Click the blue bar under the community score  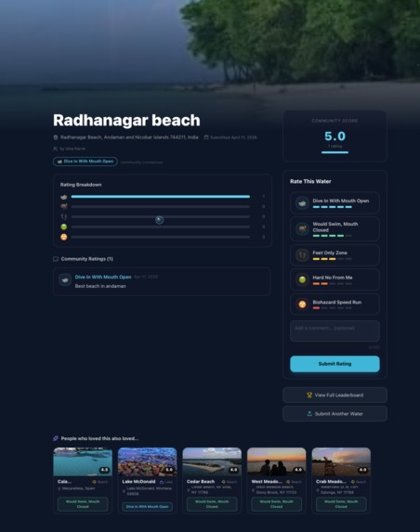[335, 152]
